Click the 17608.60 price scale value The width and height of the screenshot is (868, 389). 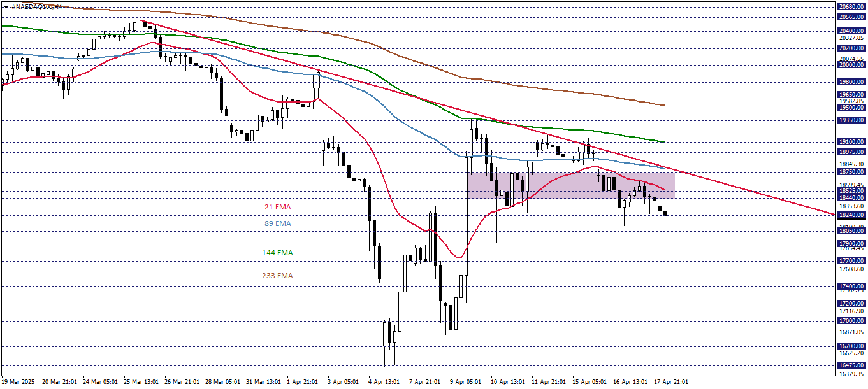[x=851, y=269]
